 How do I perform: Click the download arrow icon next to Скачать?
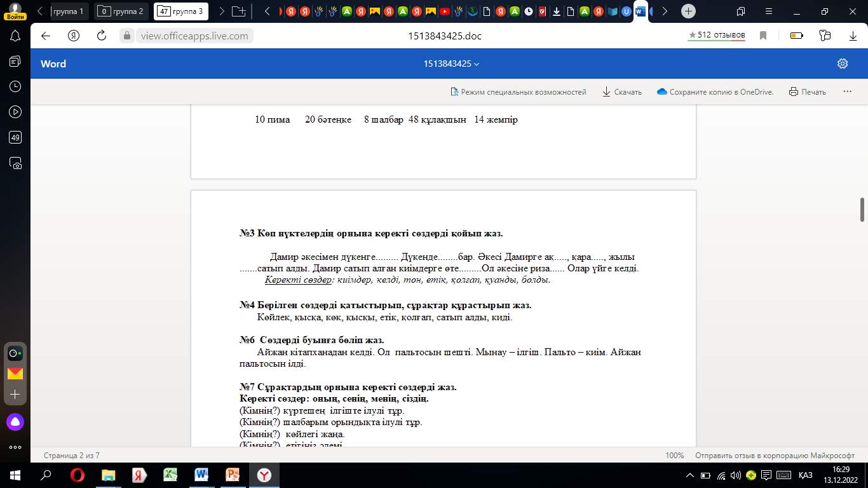(x=606, y=92)
